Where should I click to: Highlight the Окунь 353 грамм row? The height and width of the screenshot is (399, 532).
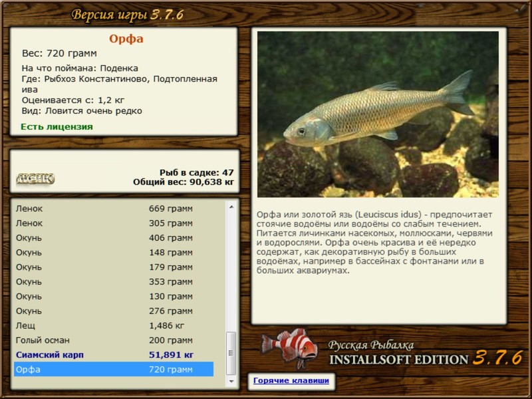pyautogui.click(x=113, y=282)
